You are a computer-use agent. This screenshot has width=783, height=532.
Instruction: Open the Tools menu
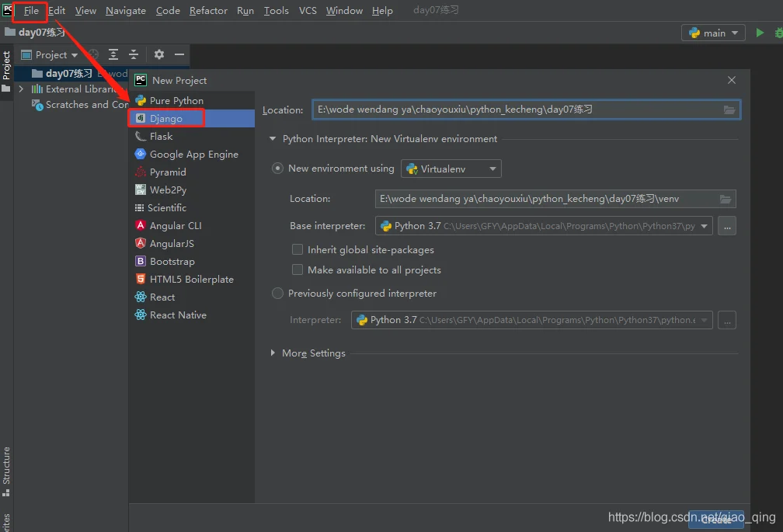[277, 10]
